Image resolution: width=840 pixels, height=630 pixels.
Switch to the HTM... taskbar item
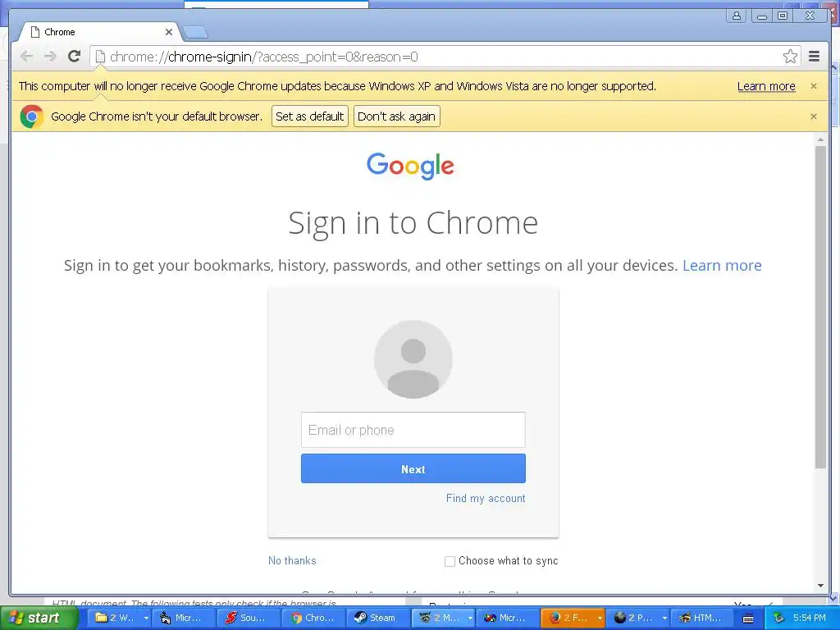701,618
